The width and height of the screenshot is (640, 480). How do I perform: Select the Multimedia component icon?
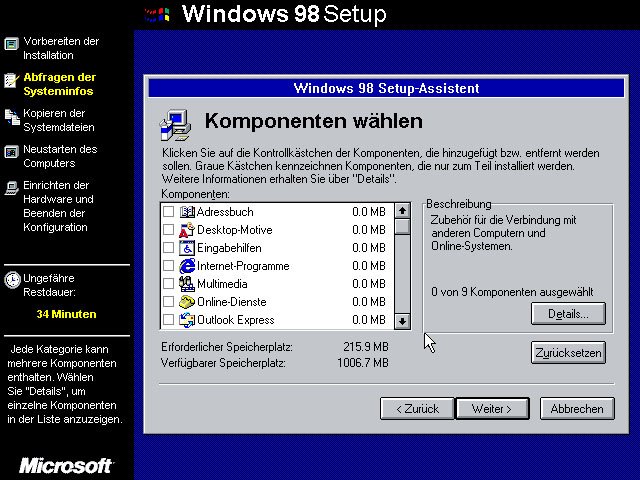[x=187, y=284]
